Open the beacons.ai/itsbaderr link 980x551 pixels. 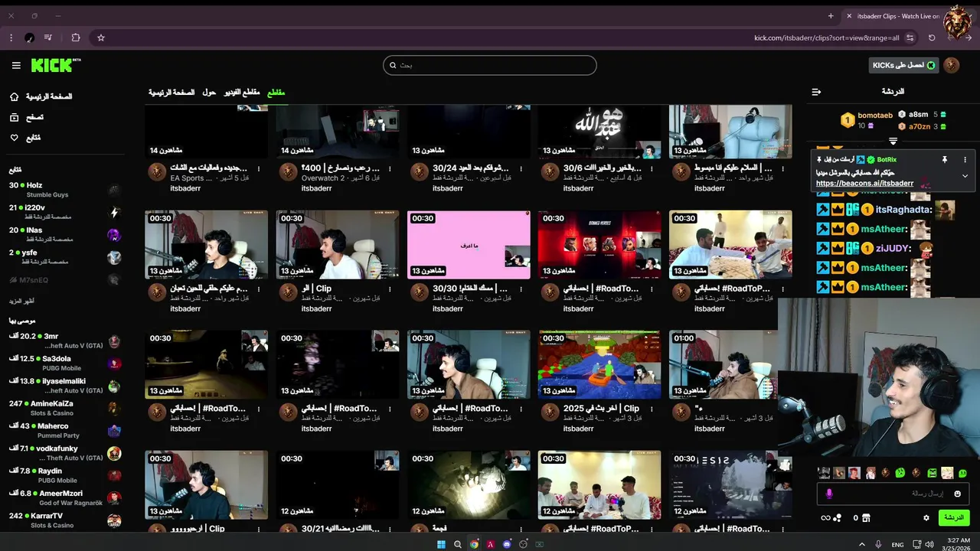pos(864,184)
